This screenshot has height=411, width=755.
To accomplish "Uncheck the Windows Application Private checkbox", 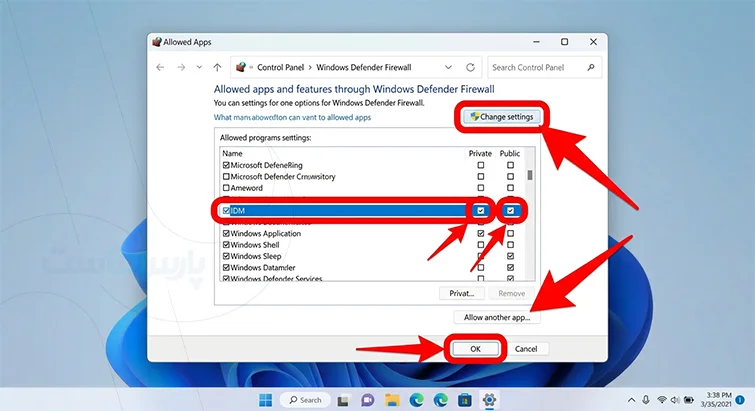I will coord(481,233).
